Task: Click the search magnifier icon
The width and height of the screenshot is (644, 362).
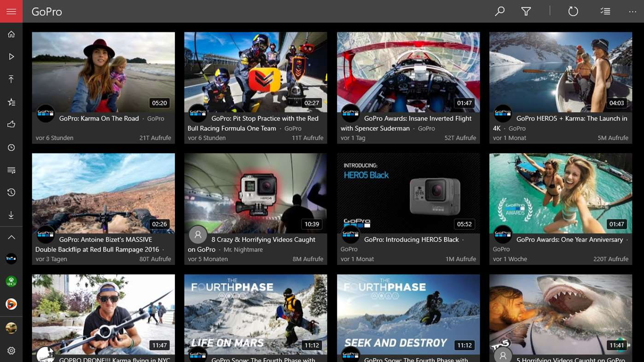Action: [x=499, y=11]
